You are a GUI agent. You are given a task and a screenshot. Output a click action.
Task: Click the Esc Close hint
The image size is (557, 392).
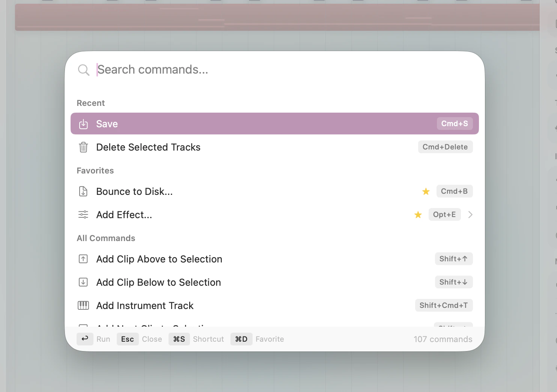[x=139, y=339]
